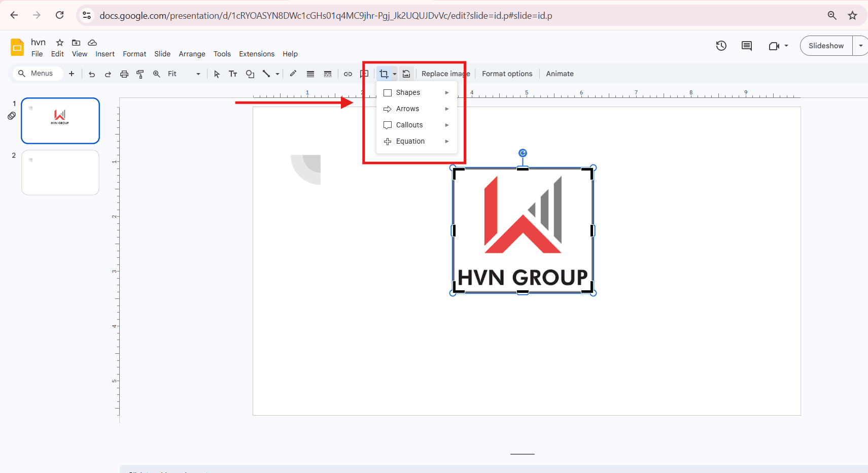The image size is (868, 473).
Task: Set border dash style
Action: [x=328, y=74]
